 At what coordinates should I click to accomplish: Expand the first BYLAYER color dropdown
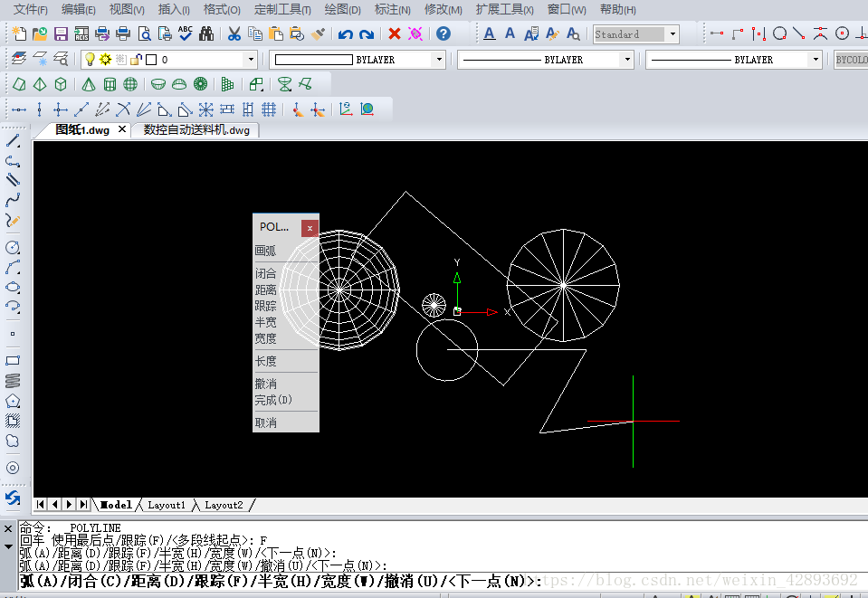[439, 60]
